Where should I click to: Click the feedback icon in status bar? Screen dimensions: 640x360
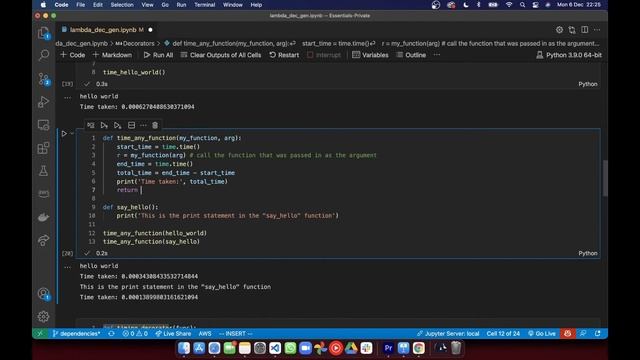(x=583, y=333)
